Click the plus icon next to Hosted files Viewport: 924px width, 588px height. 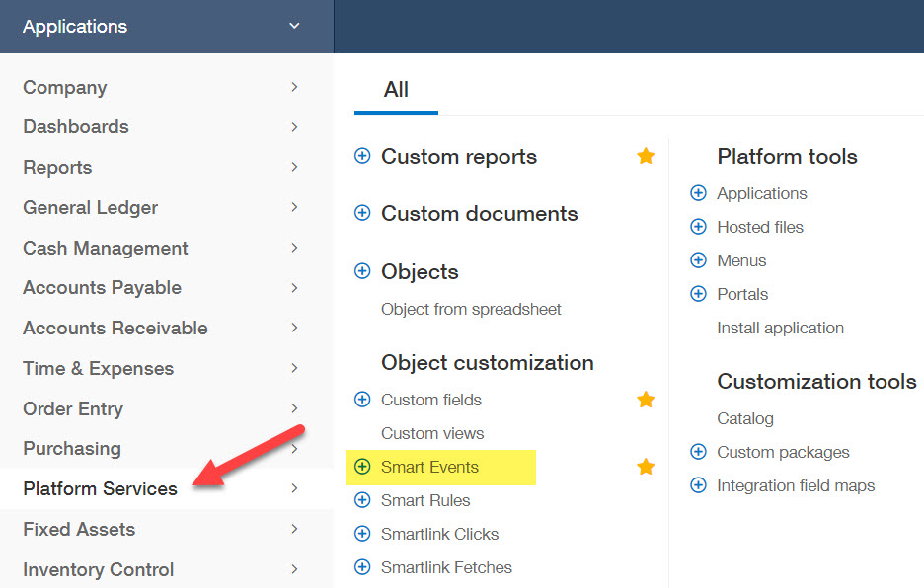point(698,227)
